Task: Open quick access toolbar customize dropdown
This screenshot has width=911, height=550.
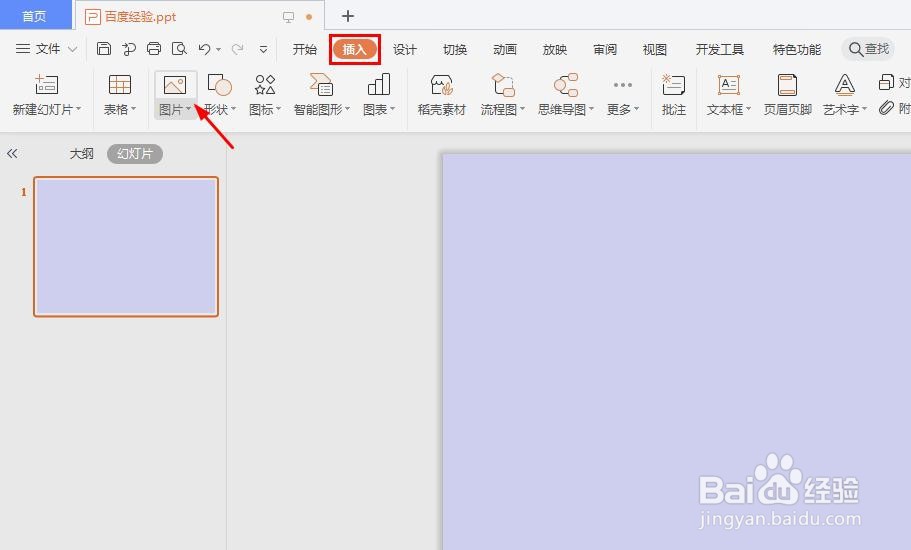Action: point(263,49)
